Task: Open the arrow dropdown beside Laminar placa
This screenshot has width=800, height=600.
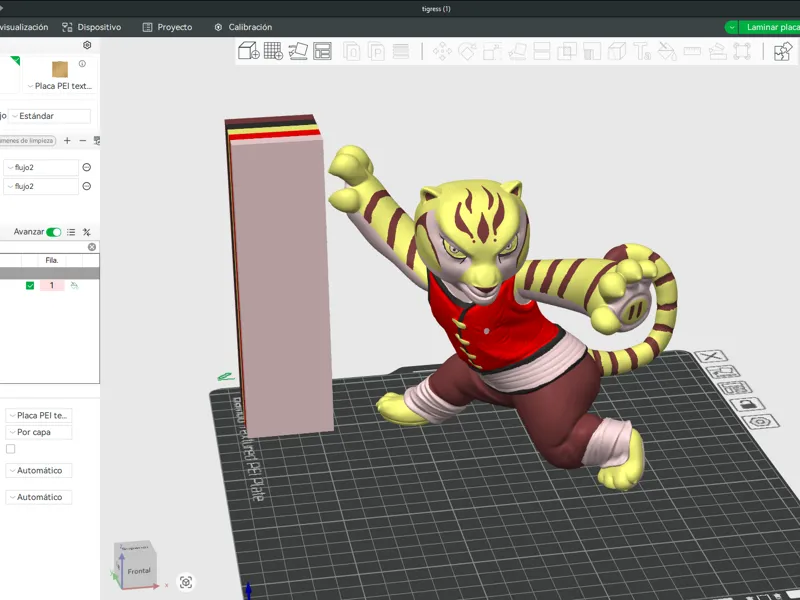Action: (732, 27)
